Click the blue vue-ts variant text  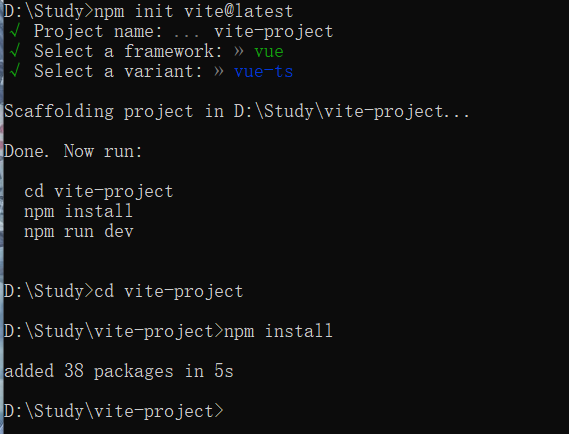tap(264, 71)
